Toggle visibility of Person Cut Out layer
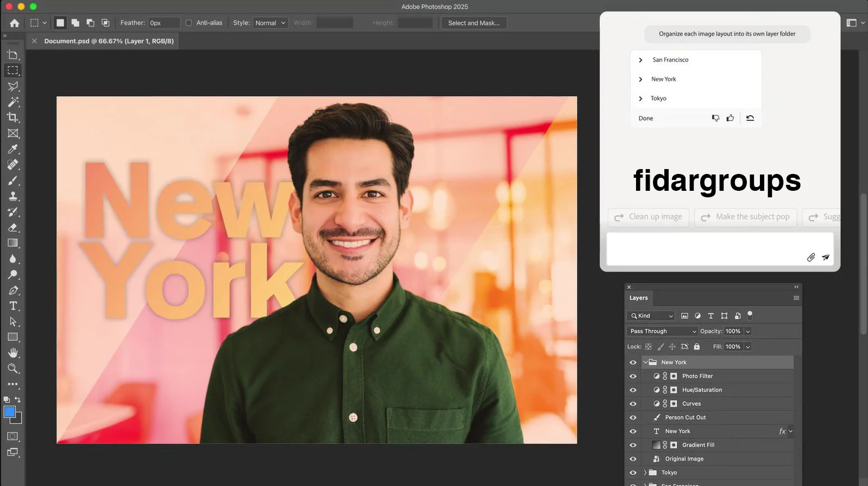 [x=633, y=418]
